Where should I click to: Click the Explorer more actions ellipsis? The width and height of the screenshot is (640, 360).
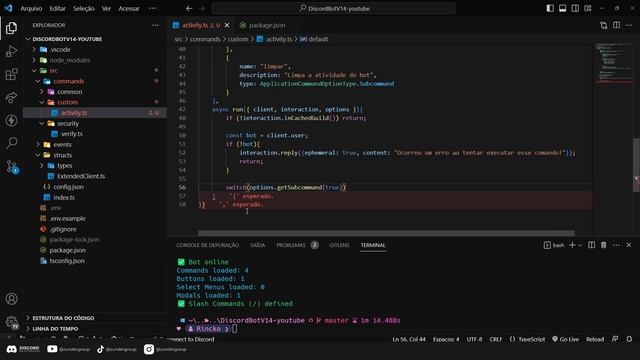click(x=156, y=25)
